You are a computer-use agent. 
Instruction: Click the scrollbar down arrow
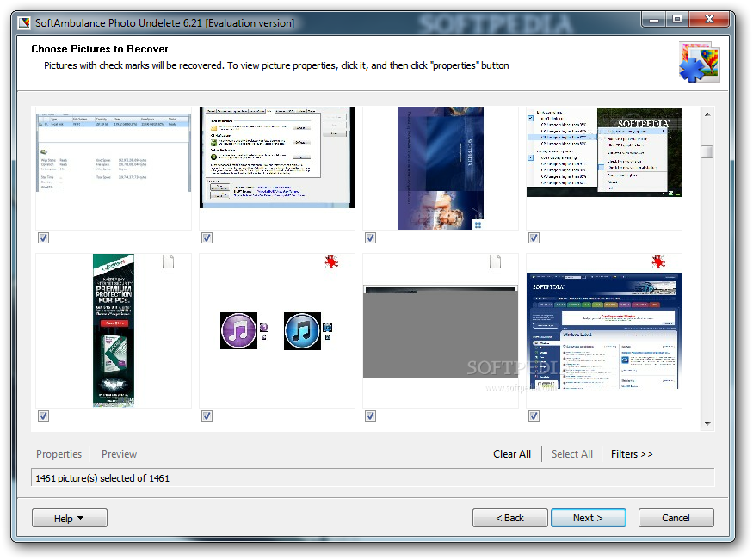707,424
